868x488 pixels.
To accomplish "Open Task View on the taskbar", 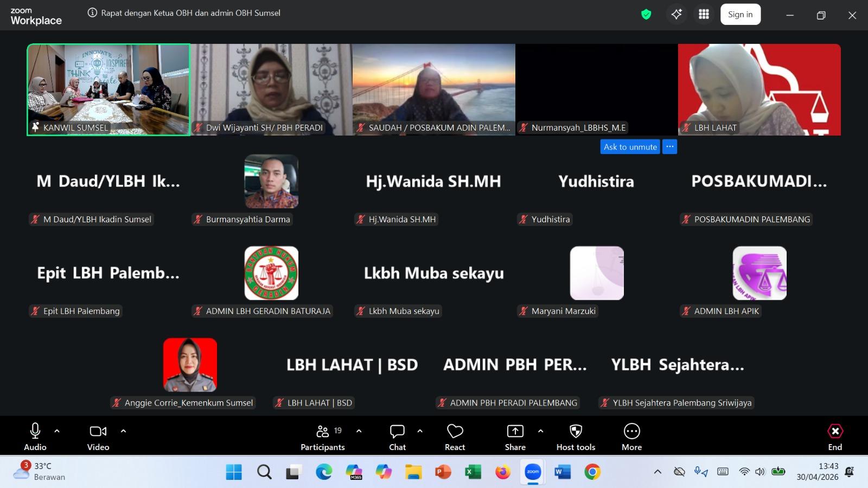I will click(x=293, y=472).
